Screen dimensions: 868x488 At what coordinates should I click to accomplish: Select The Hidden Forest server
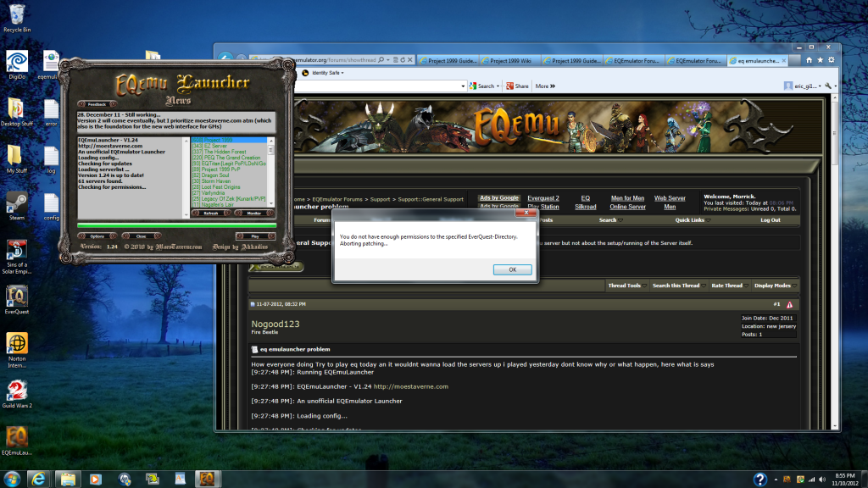coord(229,152)
